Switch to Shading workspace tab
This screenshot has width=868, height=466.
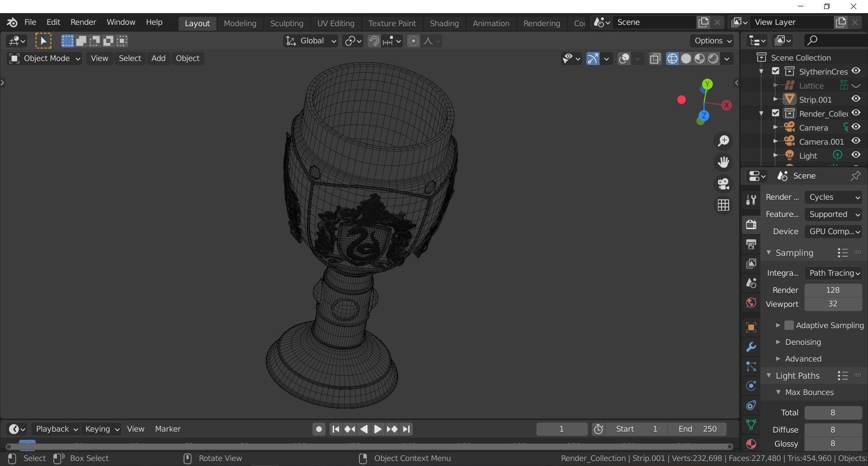(444, 24)
